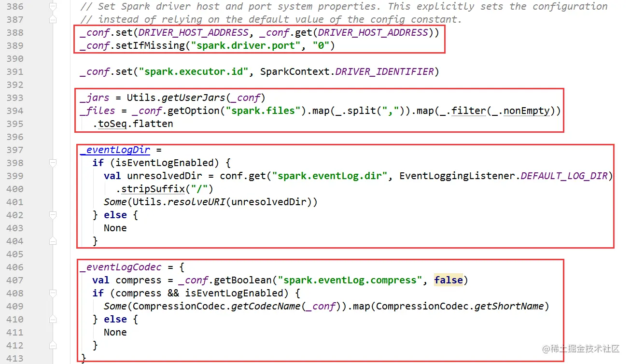Click isEventLogEnabled on line 408
The width and height of the screenshot is (630, 364).
(x=234, y=294)
